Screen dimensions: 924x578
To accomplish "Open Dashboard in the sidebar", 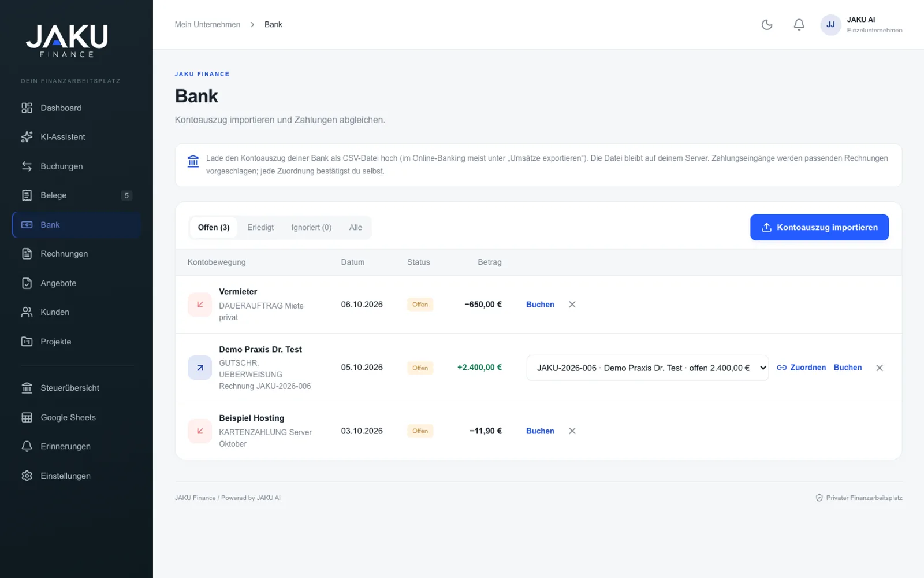I will pyautogui.click(x=76, y=108).
